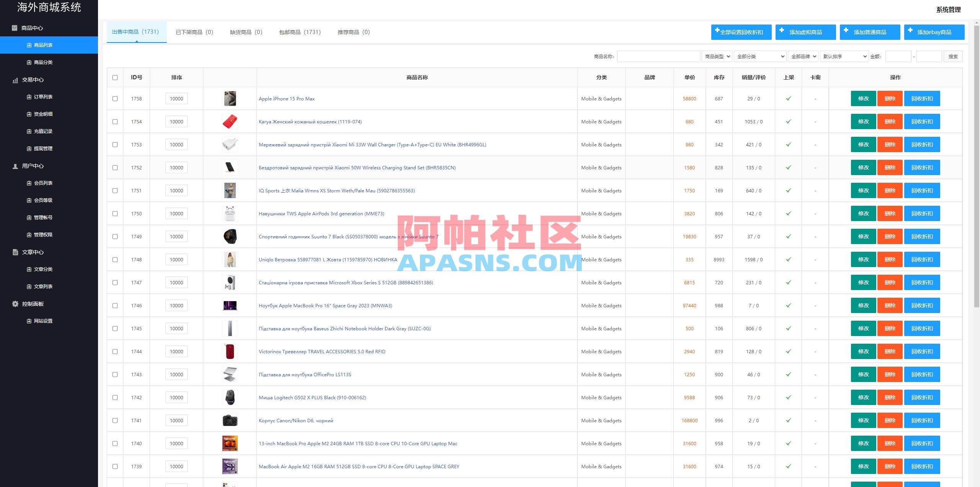The height and width of the screenshot is (487, 980).
Task: Open the 商品类型 dropdown
Action: pyautogui.click(x=717, y=56)
